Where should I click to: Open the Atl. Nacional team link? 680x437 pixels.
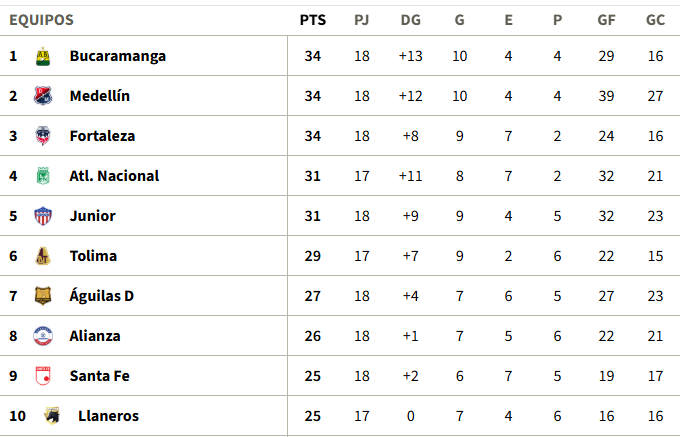pos(114,176)
